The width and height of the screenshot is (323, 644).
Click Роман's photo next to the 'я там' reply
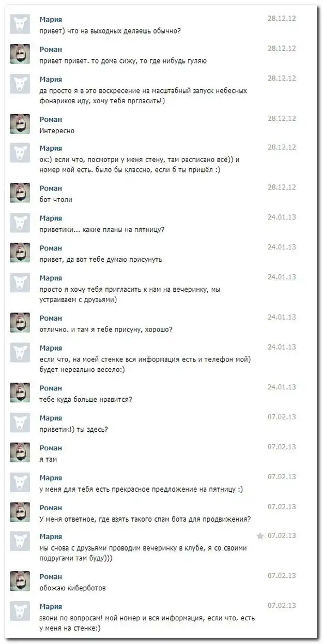click(20, 452)
